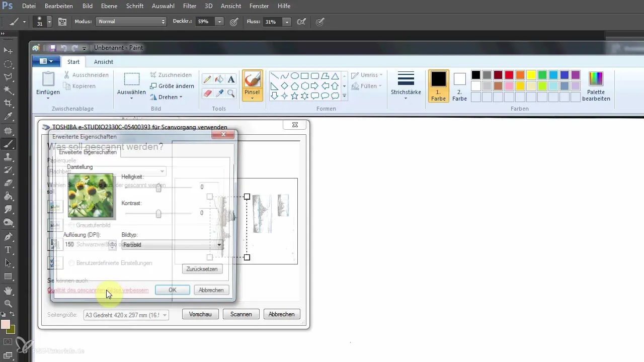Click Ausschneiden scissors in Paint ribbon
Screen dimensions: 644x362
point(86,75)
